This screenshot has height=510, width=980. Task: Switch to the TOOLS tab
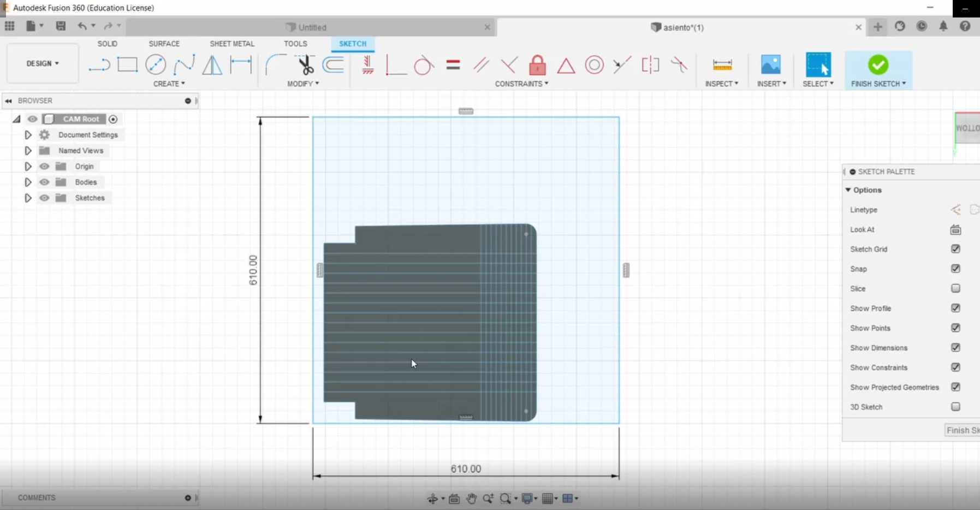pos(295,44)
